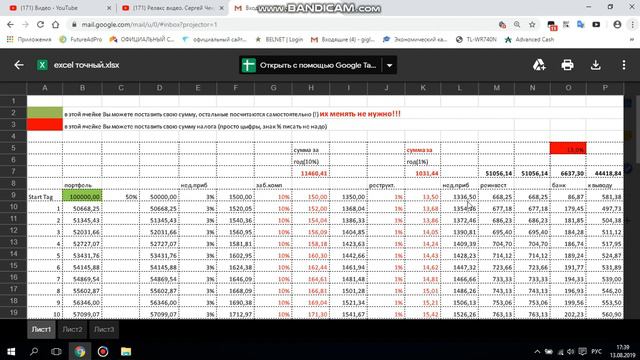
Task: Click the browser back arrow
Action: point(10,24)
